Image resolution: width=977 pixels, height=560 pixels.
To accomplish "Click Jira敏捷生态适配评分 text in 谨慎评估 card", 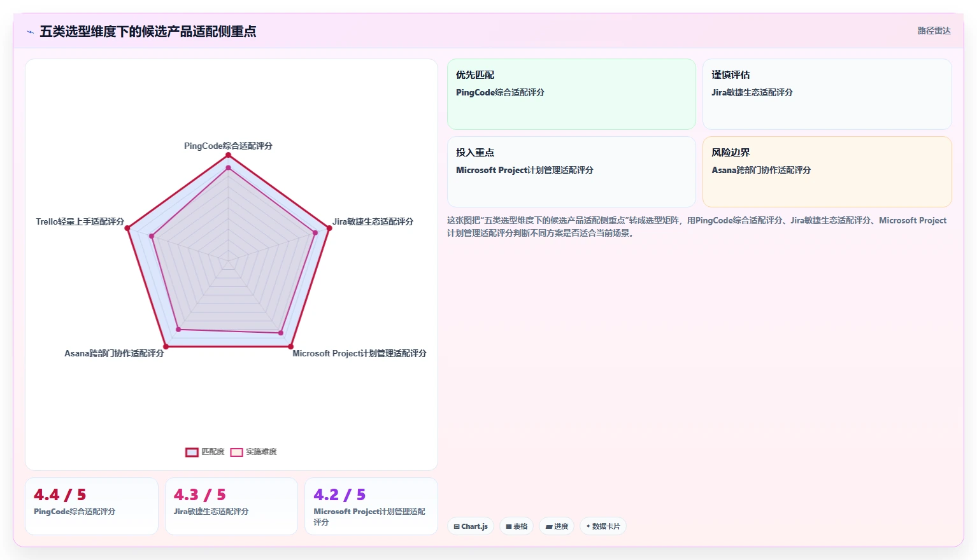I will pyautogui.click(x=752, y=92).
